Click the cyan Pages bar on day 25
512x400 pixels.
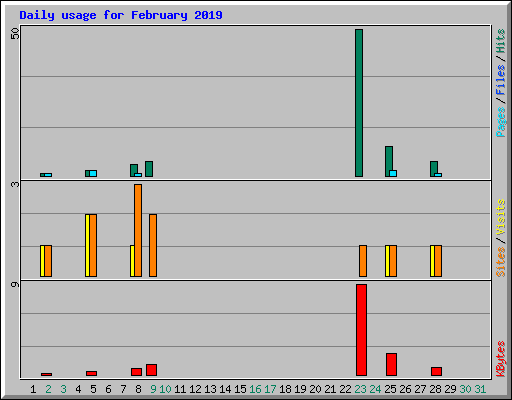pyautogui.click(x=393, y=173)
